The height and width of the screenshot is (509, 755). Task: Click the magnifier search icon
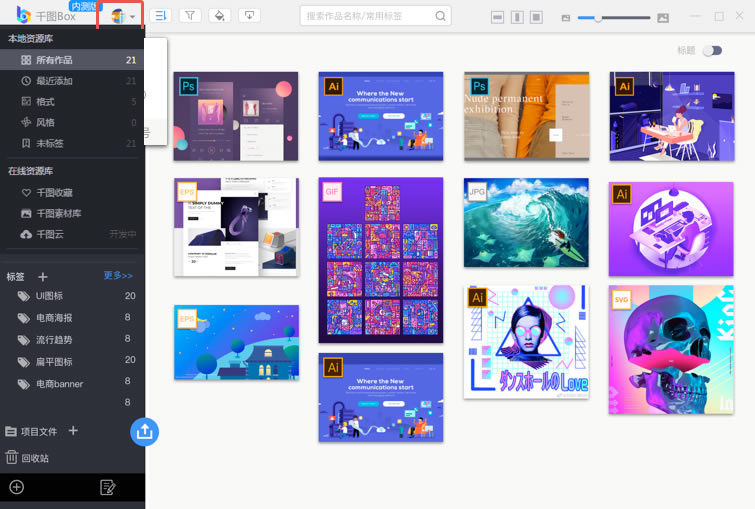click(x=440, y=16)
